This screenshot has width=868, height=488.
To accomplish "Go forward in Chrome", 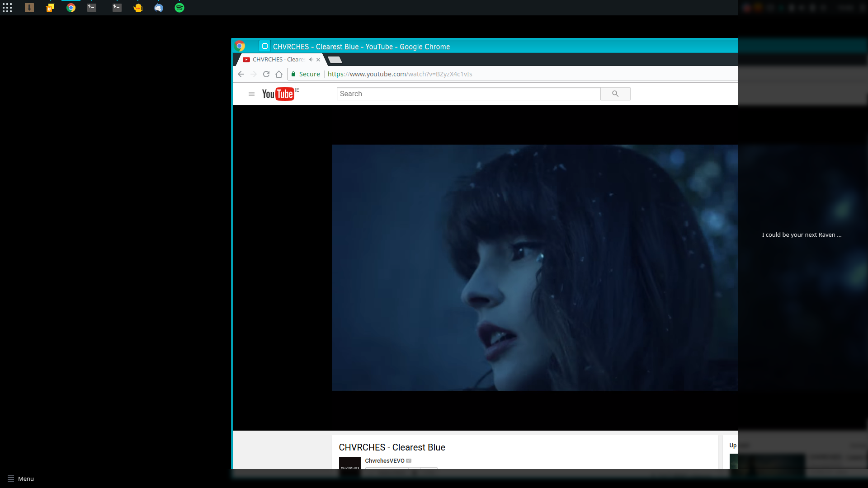I will (x=254, y=74).
